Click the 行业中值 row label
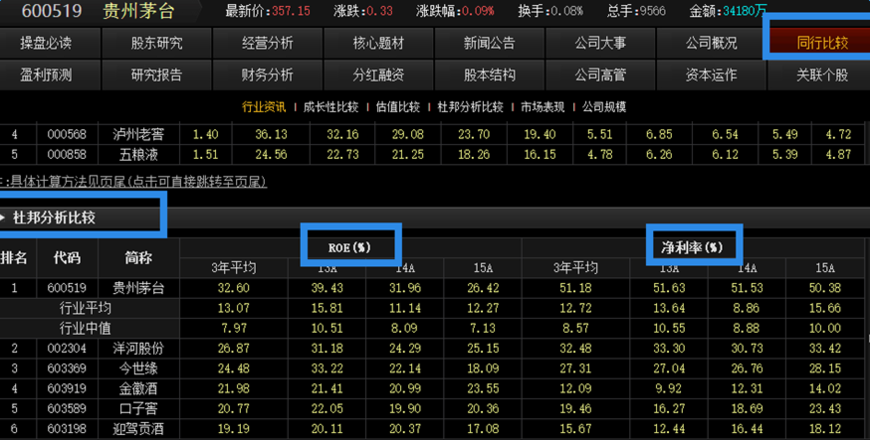The image size is (870, 440). pos(85,328)
